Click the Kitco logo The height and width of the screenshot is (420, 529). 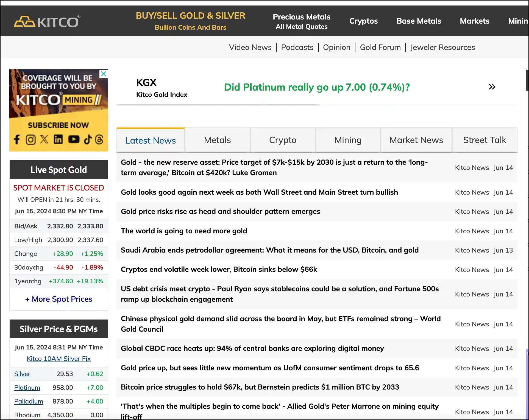(47, 21)
